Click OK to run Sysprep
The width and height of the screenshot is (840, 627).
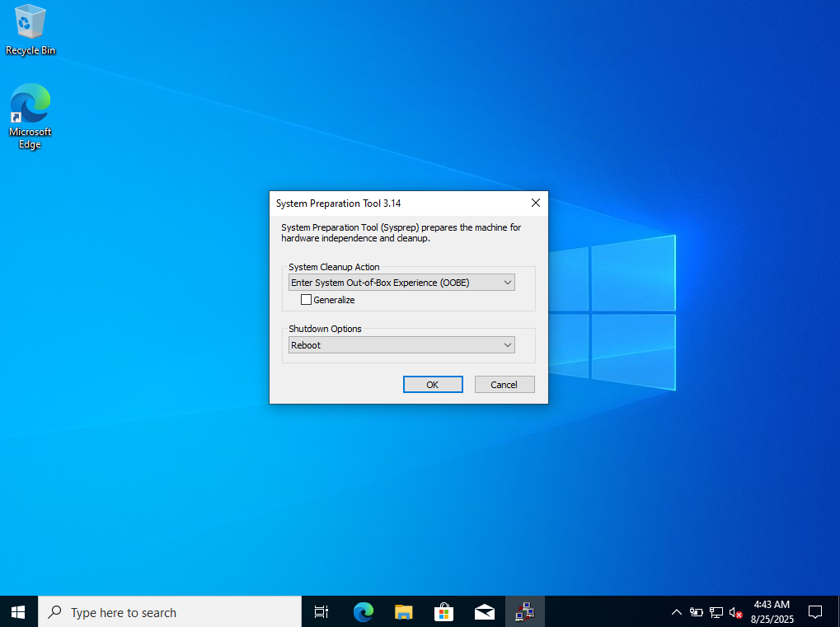(x=433, y=385)
